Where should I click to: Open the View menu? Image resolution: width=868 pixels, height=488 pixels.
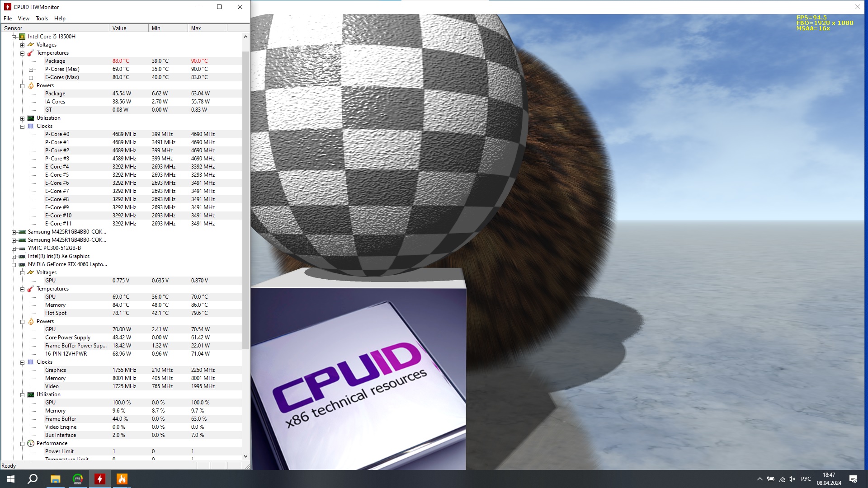point(24,19)
